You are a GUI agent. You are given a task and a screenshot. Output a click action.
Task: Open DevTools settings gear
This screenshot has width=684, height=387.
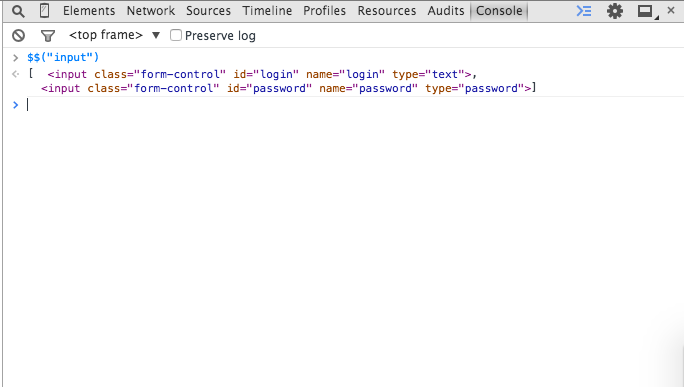615,11
